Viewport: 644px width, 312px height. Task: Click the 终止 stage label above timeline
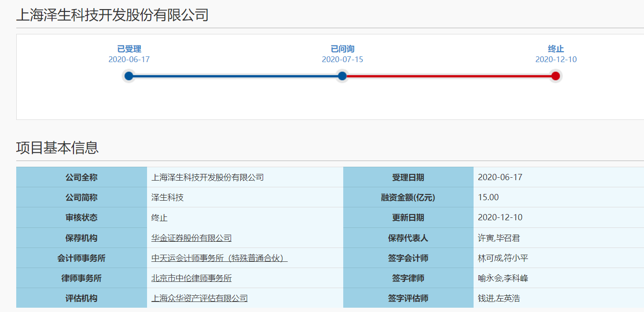click(x=556, y=49)
